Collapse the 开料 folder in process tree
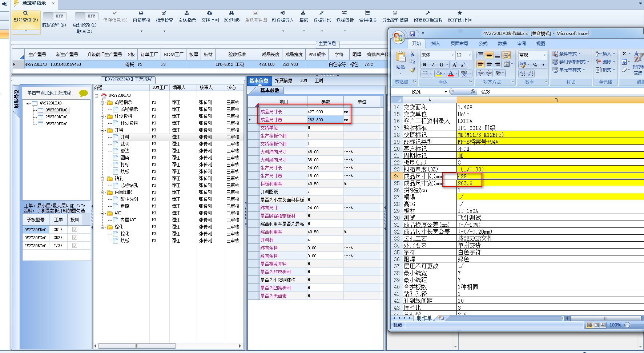The image size is (644, 353). [x=103, y=130]
